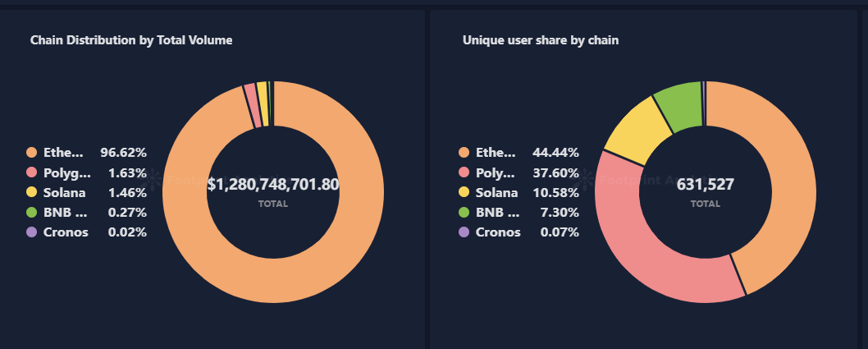Screen dimensions: 868x349
Task: Click the Ethereum orange legend dot in Volume chart
Action: click(31, 153)
